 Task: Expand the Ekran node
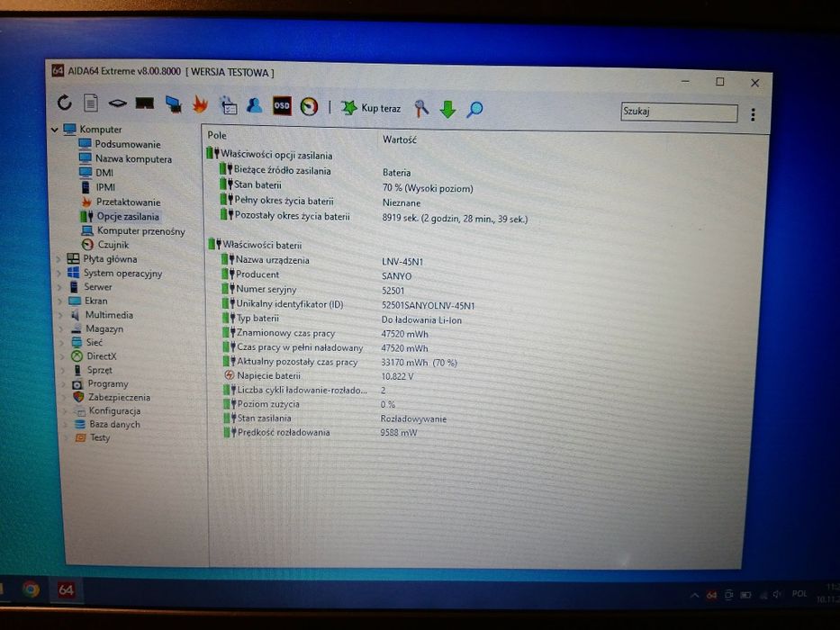click(59, 301)
